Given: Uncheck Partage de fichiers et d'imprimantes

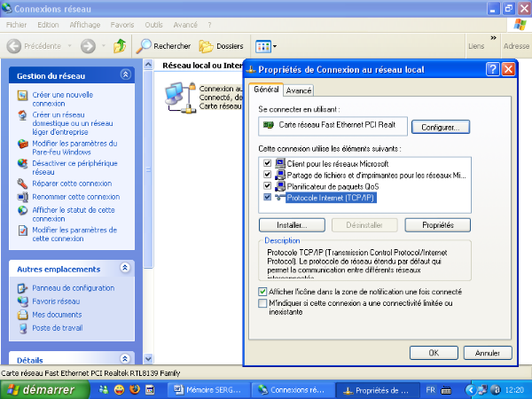Looking at the screenshot, I should tap(268, 175).
